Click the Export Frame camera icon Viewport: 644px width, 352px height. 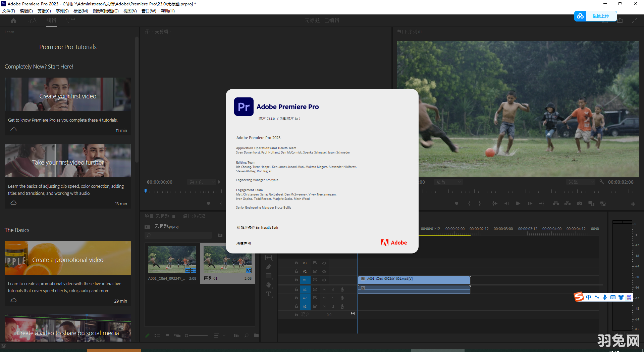coord(580,203)
